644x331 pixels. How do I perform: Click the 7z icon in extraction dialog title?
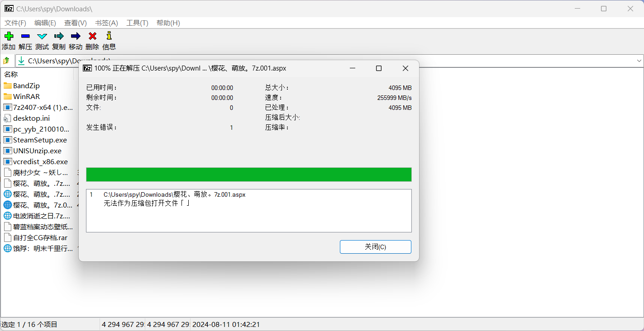point(87,68)
